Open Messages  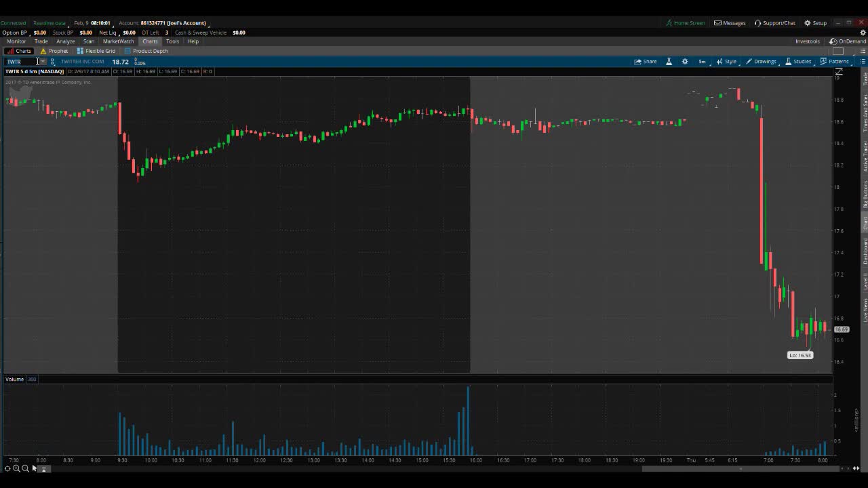tap(730, 23)
